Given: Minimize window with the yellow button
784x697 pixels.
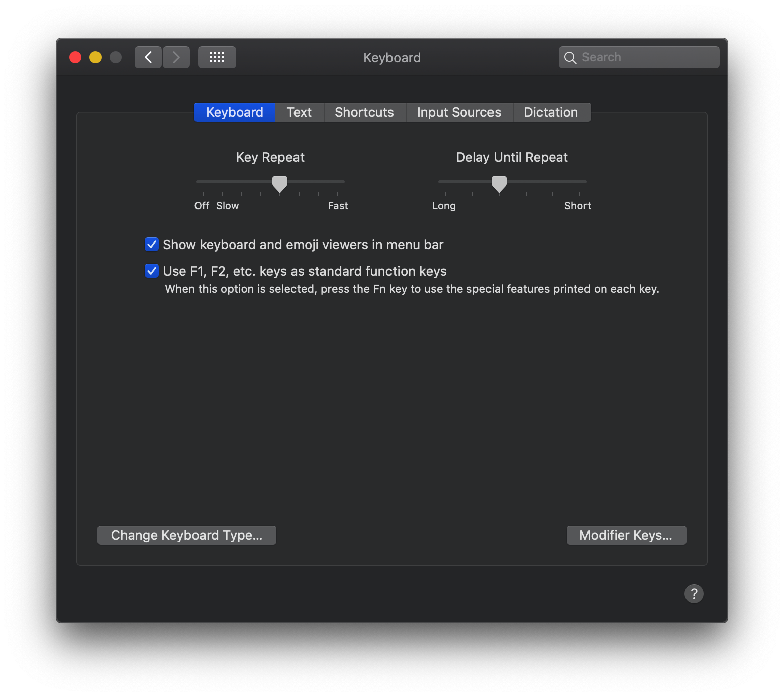Looking at the screenshot, I should click(x=95, y=57).
